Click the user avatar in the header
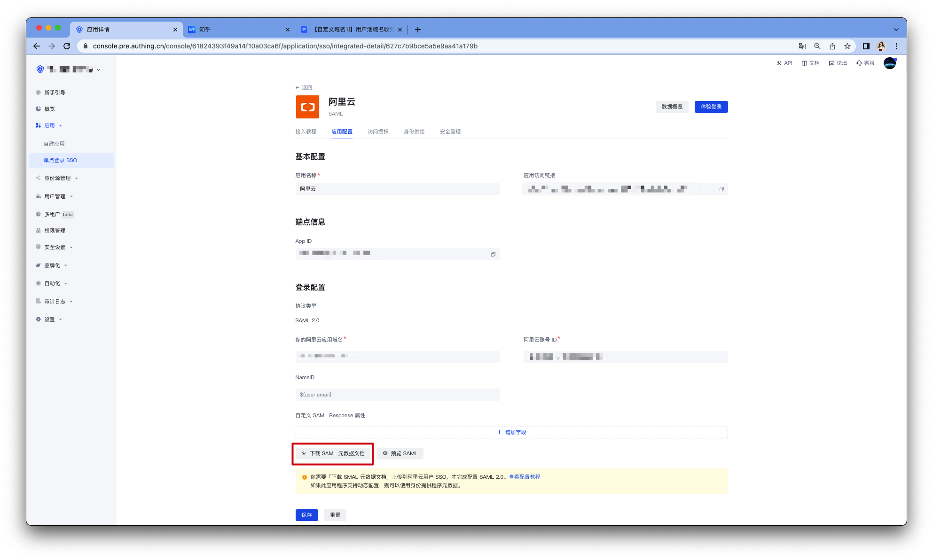This screenshot has width=933, height=560. [x=889, y=63]
